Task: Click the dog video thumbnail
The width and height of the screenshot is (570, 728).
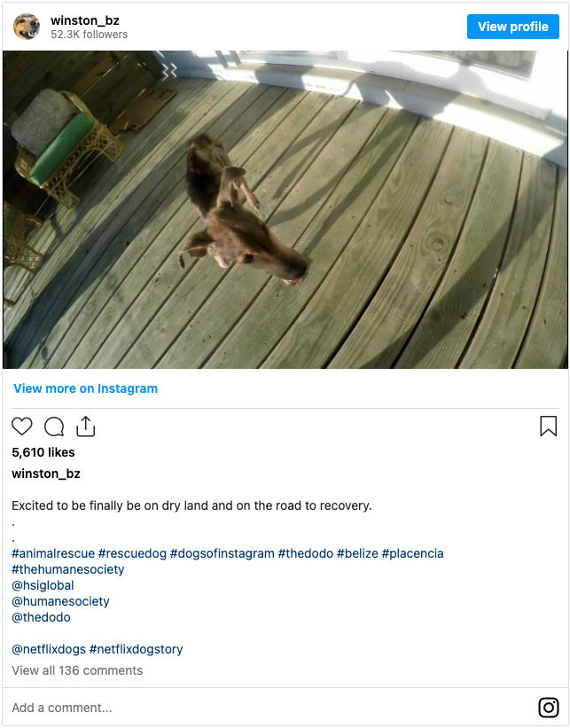Action: click(x=285, y=209)
